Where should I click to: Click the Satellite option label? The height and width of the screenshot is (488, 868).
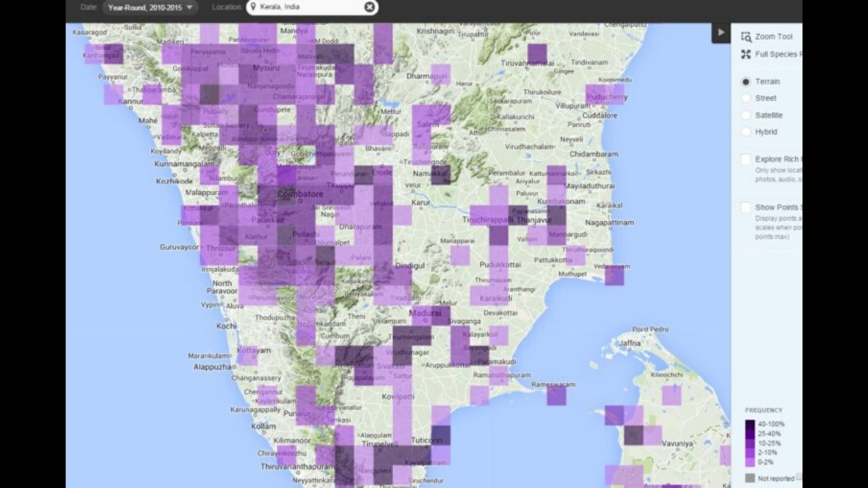click(769, 115)
